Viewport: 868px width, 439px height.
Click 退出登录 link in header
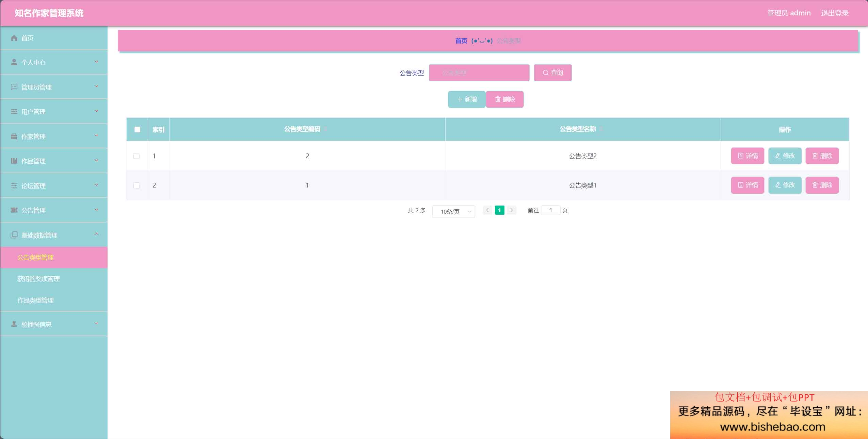pos(835,13)
